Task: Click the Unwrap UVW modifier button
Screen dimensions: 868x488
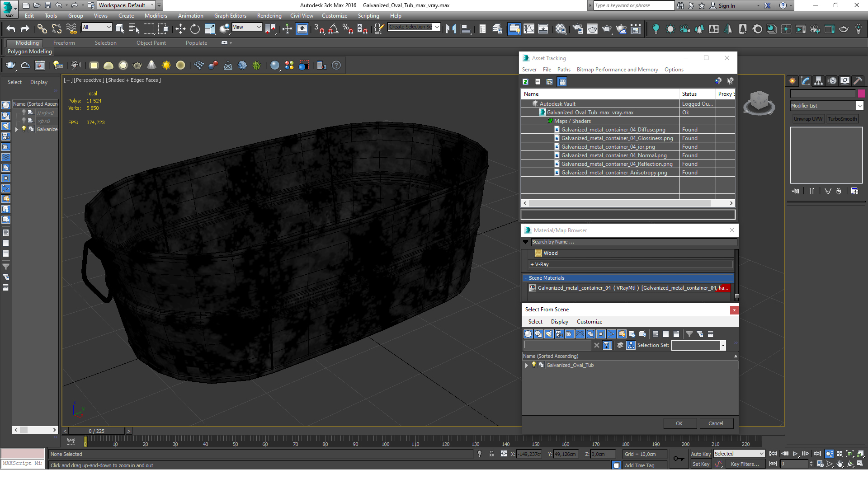Action: (808, 119)
